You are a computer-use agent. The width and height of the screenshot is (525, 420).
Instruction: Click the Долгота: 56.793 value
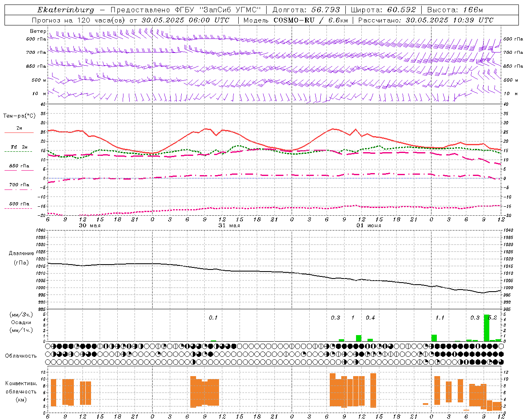pos(306,10)
